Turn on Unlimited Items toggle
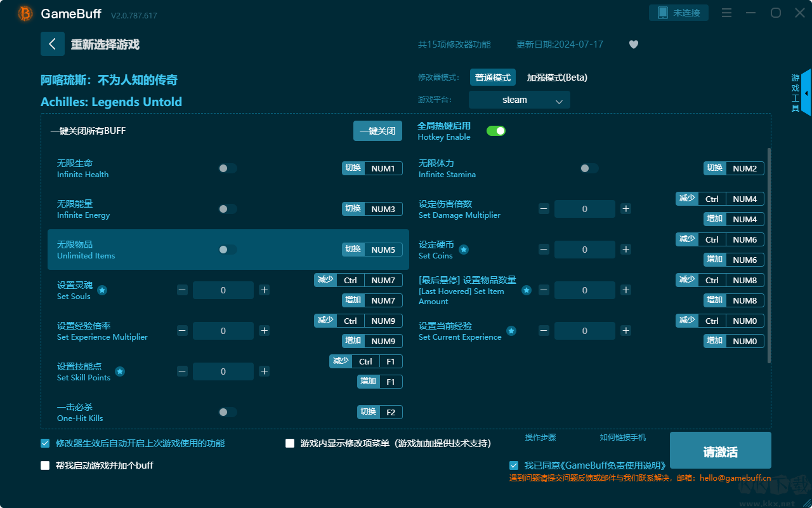The height and width of the screenshot is (508, 812). click(228, 250)
